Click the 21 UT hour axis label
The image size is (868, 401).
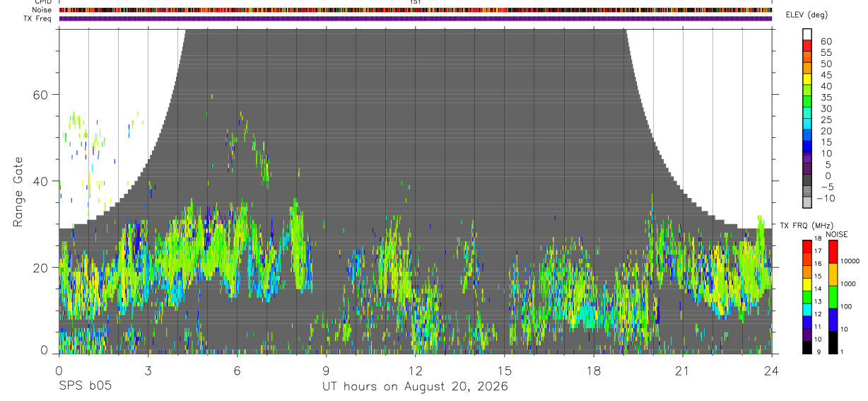coord(683,371)
